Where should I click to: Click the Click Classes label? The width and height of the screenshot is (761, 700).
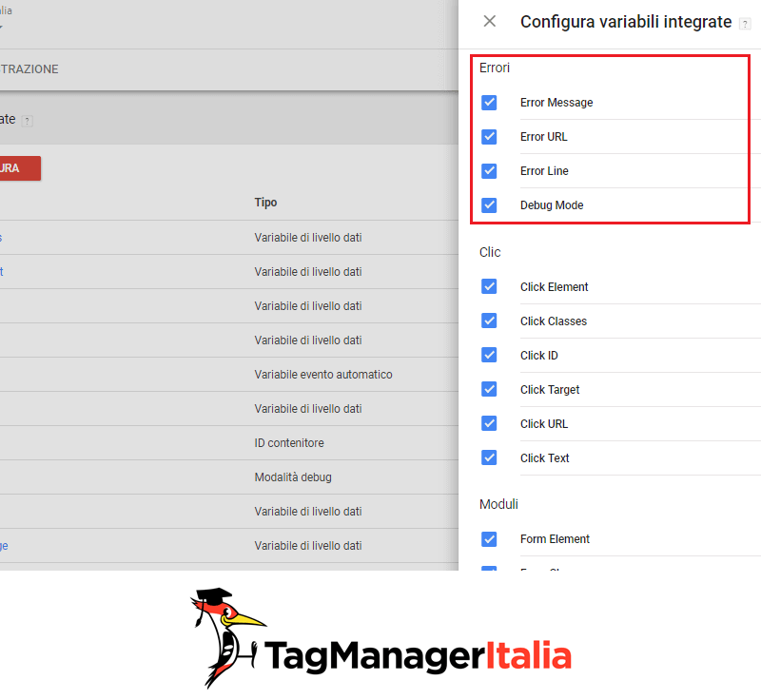pos(554,321)
